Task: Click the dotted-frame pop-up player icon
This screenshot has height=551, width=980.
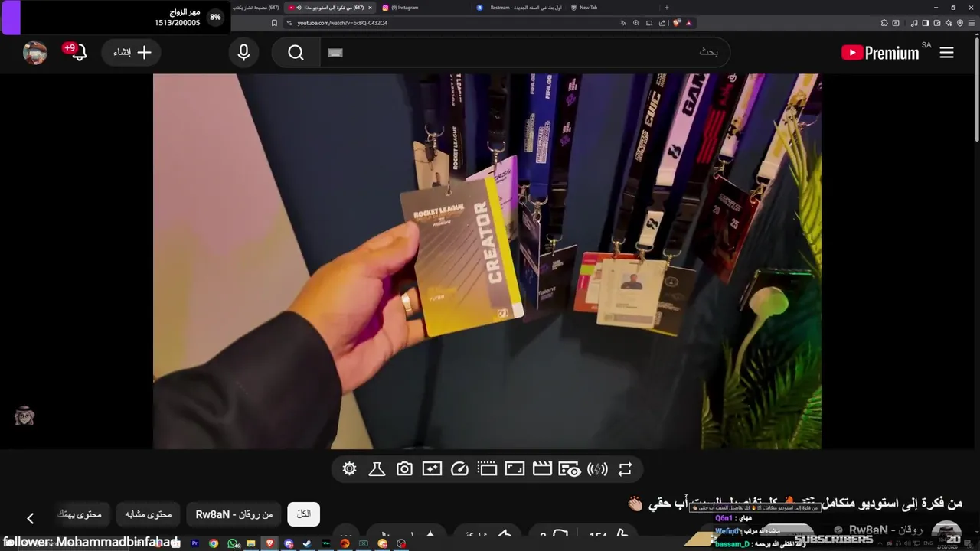Action: [487, 469]
